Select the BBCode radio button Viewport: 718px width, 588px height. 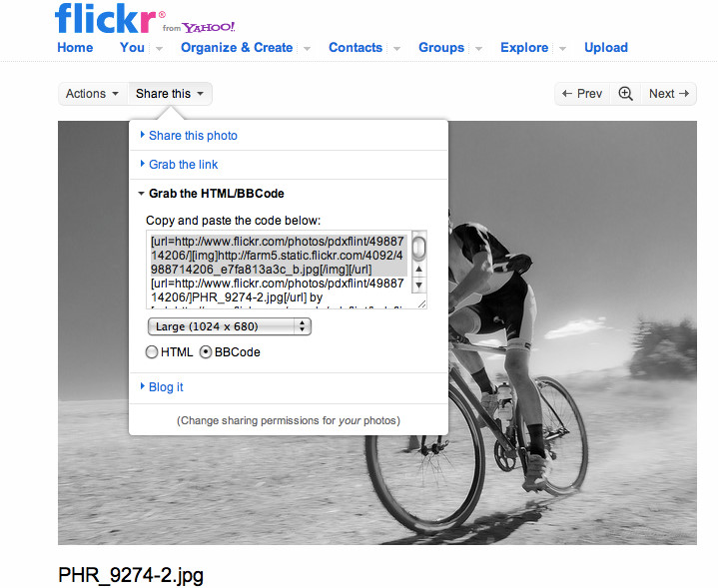(x=206, y=352)
